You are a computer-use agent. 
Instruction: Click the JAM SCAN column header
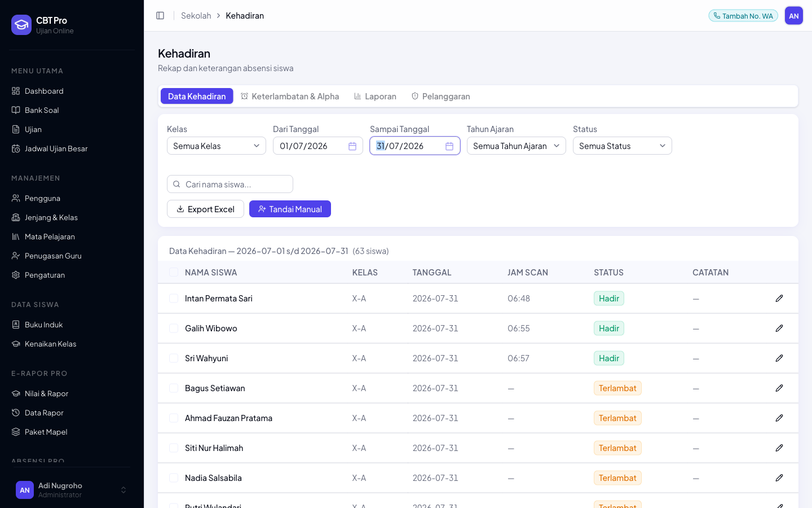tap(528, 272)
